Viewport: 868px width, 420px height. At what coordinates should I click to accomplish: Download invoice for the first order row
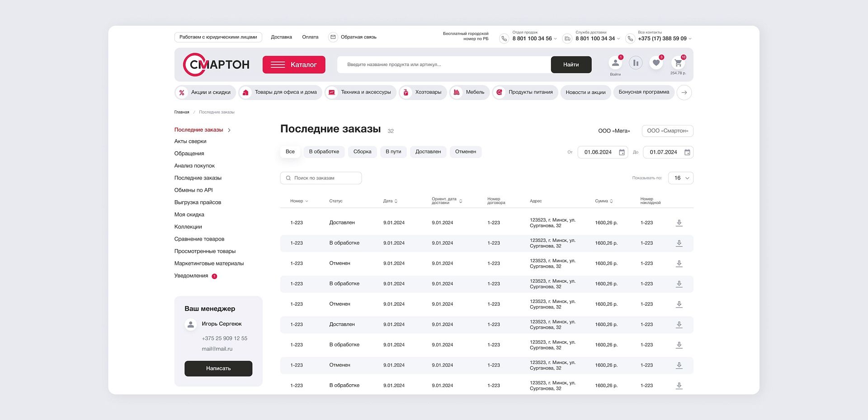point(679,223)
